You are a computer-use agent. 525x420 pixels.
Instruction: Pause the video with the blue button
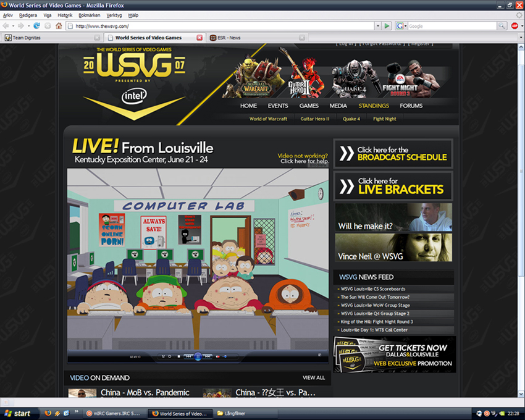198,356
